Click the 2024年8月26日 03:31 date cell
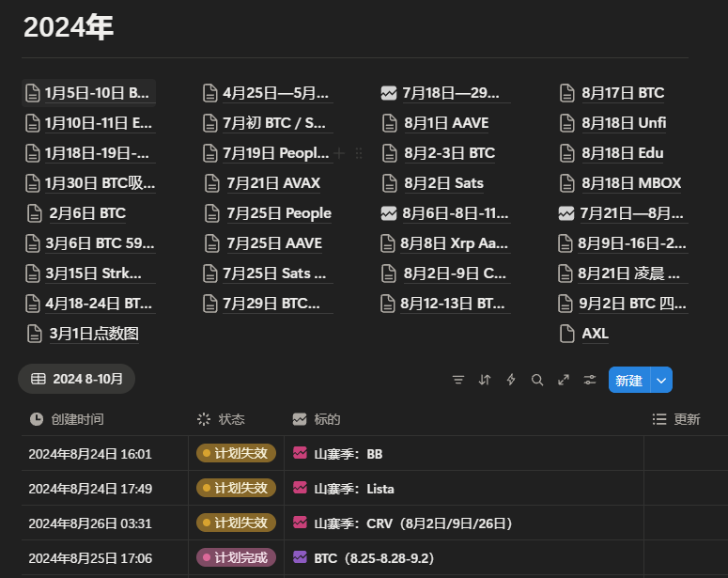 pyautogui.click(x=90, y=523)
